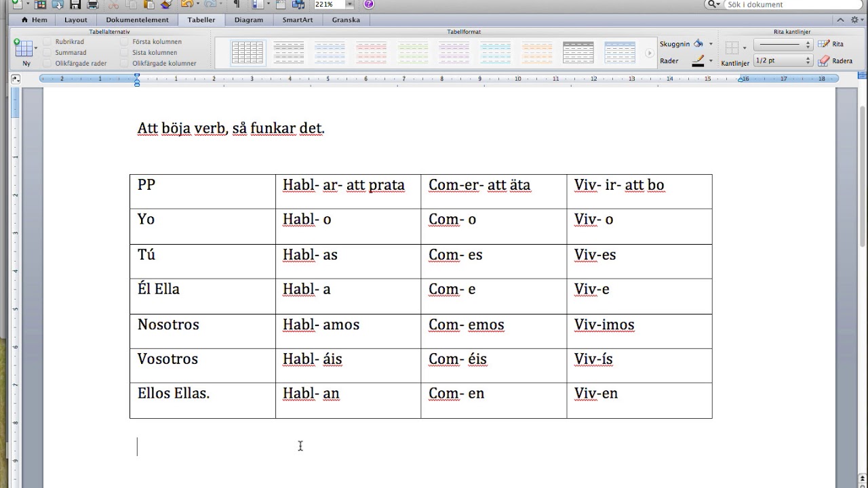This screenshot has width=868, height=488.
Task: Apply the plain grid table style
Action: 248,52
